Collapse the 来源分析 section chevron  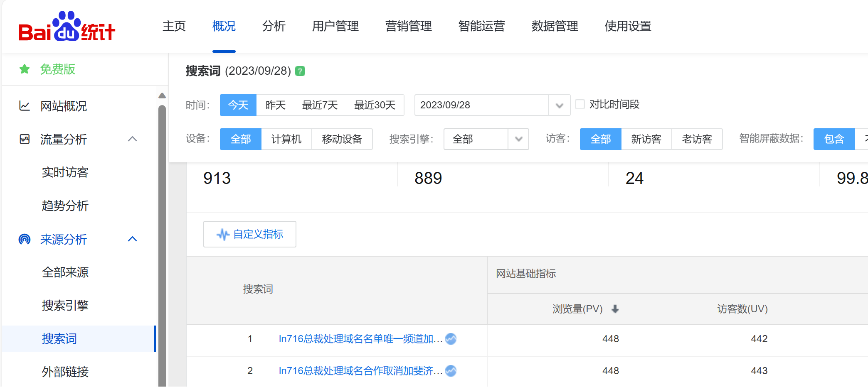133,239
